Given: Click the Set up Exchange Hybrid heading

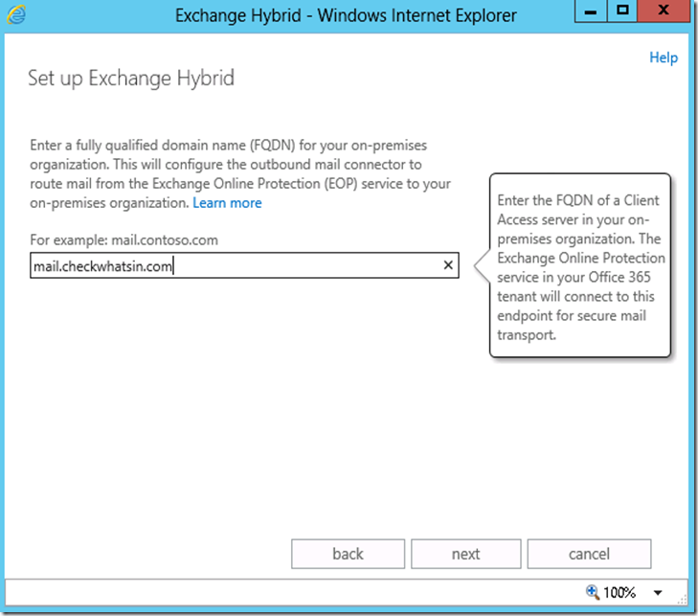Looking at the screenshot, I should [x=131, y=78].
